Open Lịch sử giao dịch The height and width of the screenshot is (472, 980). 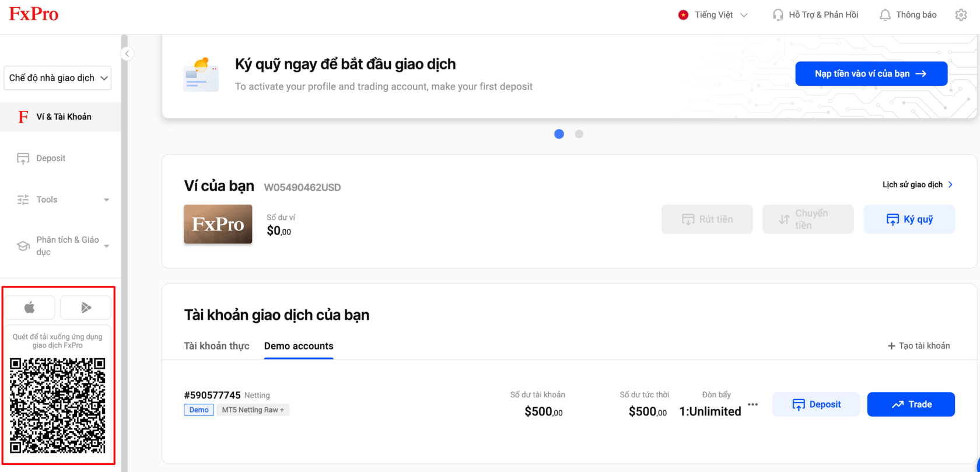(x=912, y=185)
